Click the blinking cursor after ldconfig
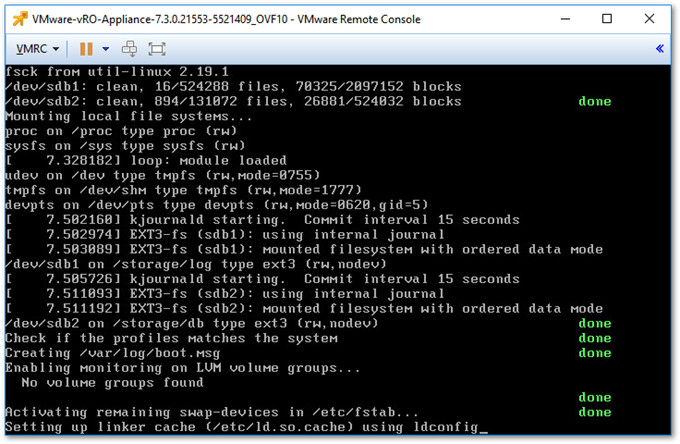Screen dimensions: 680x444 coord(484,432)
